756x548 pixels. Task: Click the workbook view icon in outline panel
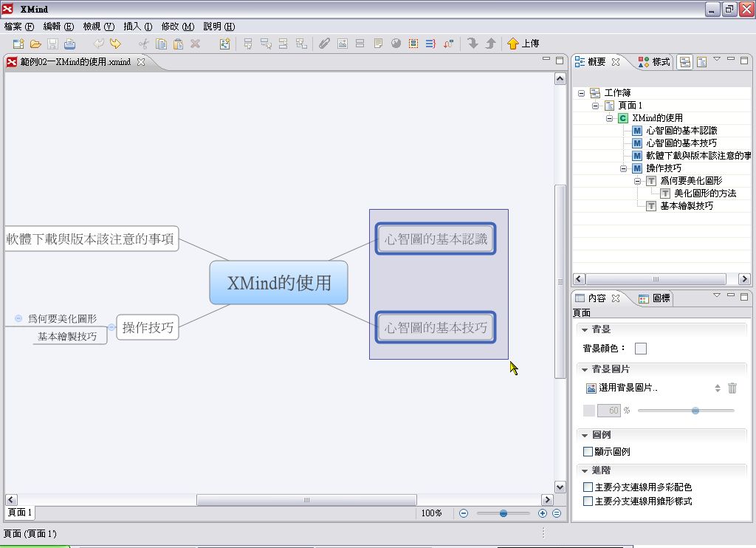[684, 62]
